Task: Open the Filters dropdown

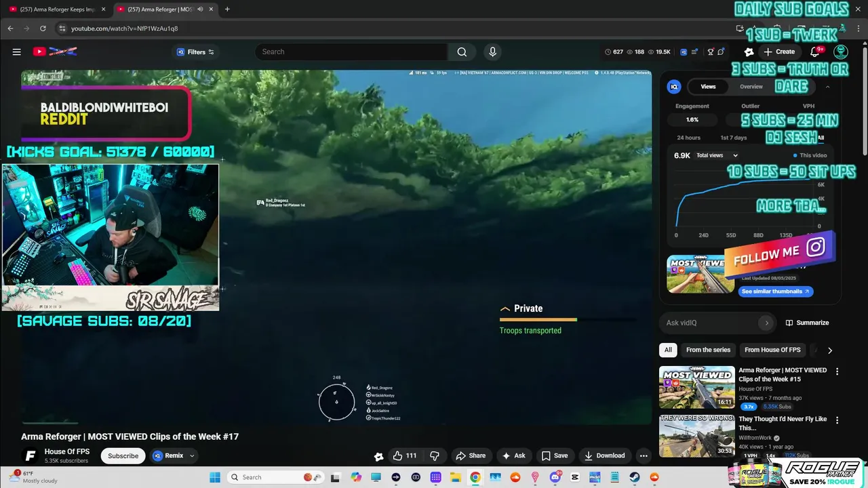Action: pos(195,52)
